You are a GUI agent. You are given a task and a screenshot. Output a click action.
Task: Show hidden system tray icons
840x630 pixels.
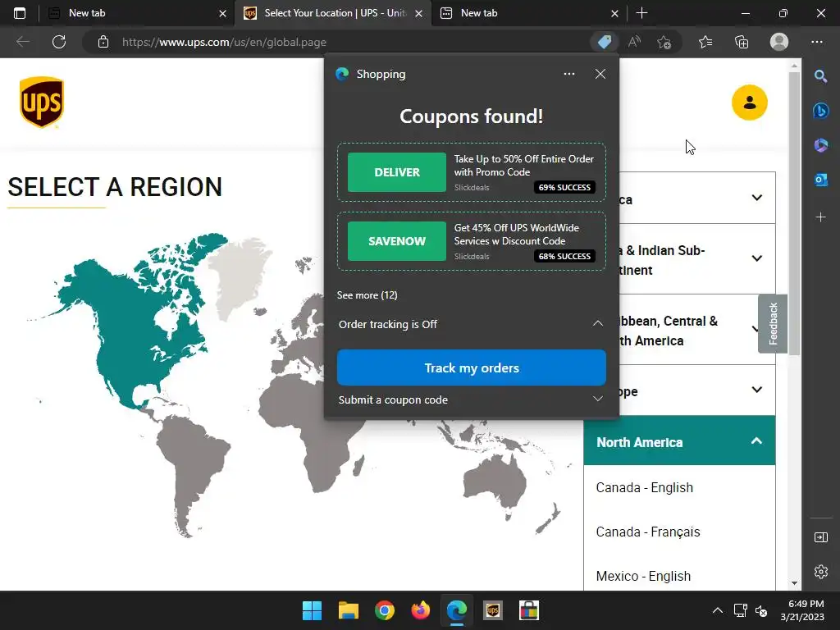pyautogui.click(x=718, y=610)
